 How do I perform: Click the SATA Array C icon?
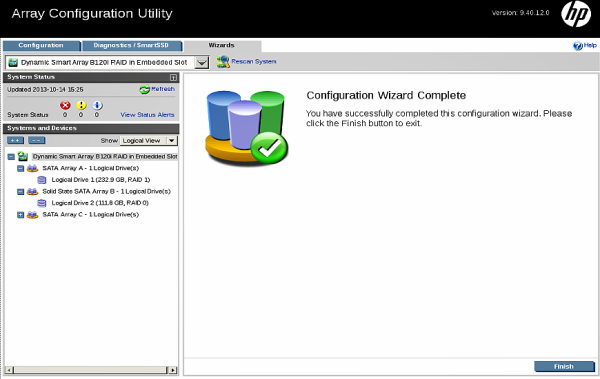tap(33, 215)
